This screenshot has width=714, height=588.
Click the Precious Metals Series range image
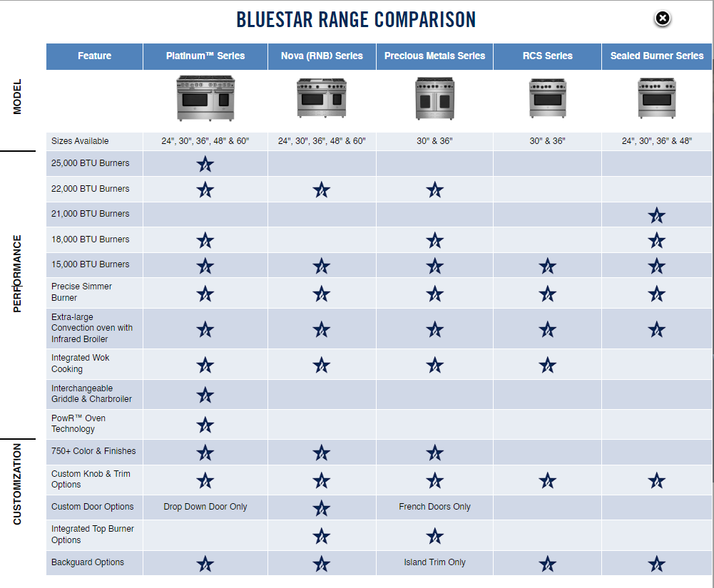[x=435, y=98]
